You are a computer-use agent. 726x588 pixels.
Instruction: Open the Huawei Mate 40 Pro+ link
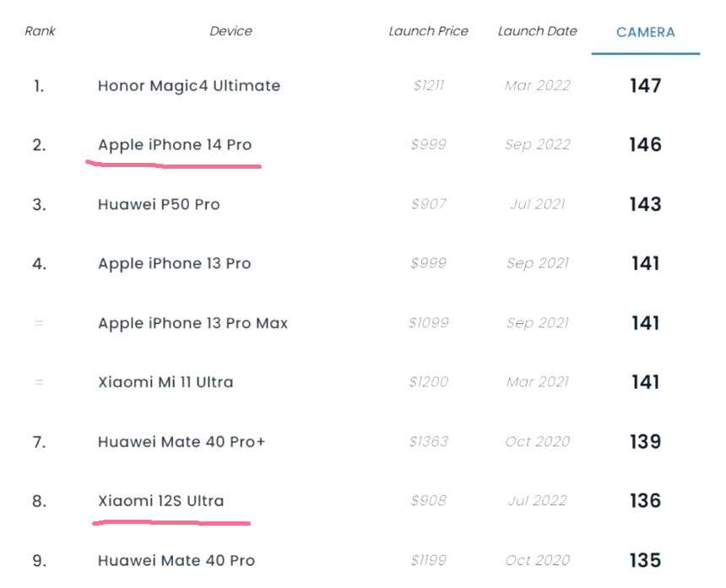click(181, 442)
